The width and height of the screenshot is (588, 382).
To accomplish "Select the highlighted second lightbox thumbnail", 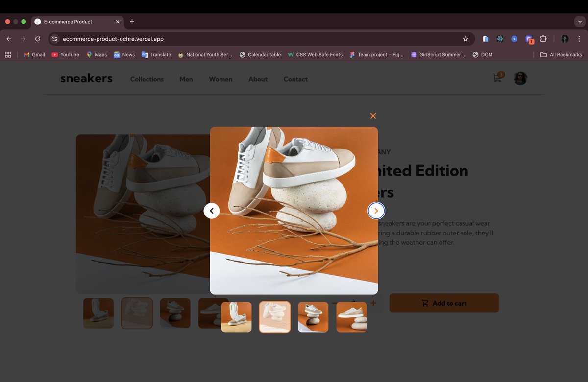I will pyautogui.click(x=275, y=317).
